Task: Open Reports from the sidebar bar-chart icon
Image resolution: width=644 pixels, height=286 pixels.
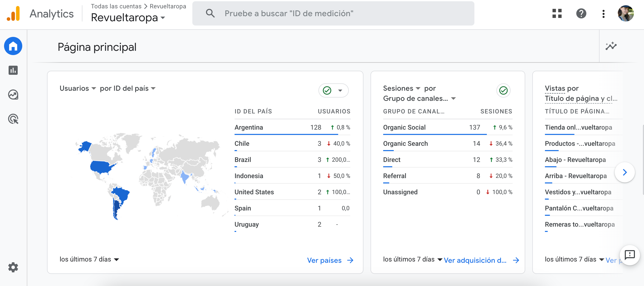Action: click(x=13, y=70)
